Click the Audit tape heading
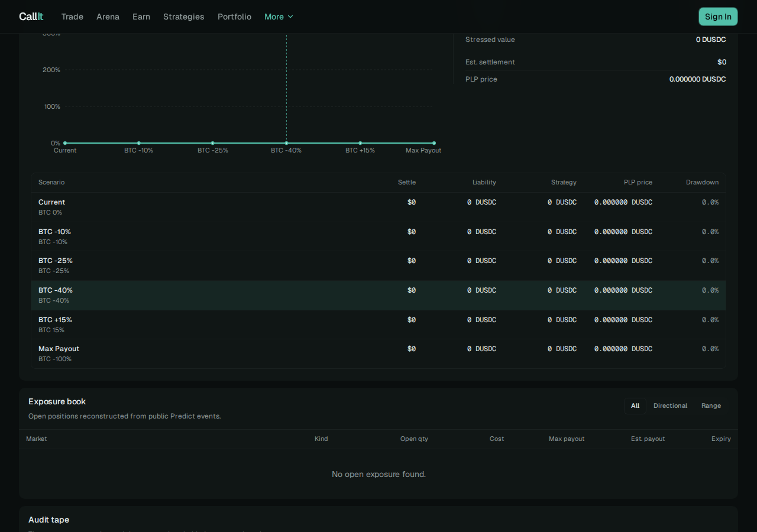 [x=48, y=520]
